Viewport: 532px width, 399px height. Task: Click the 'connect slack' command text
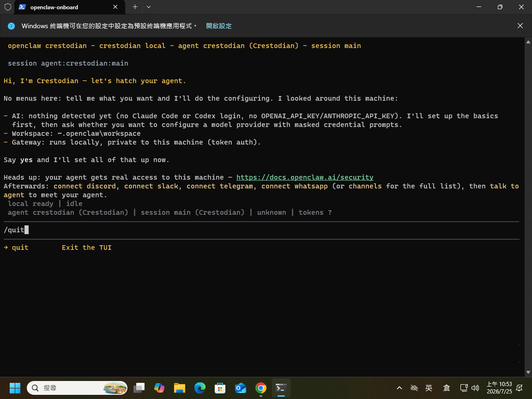pyautogui.click(x=151, y=186)
